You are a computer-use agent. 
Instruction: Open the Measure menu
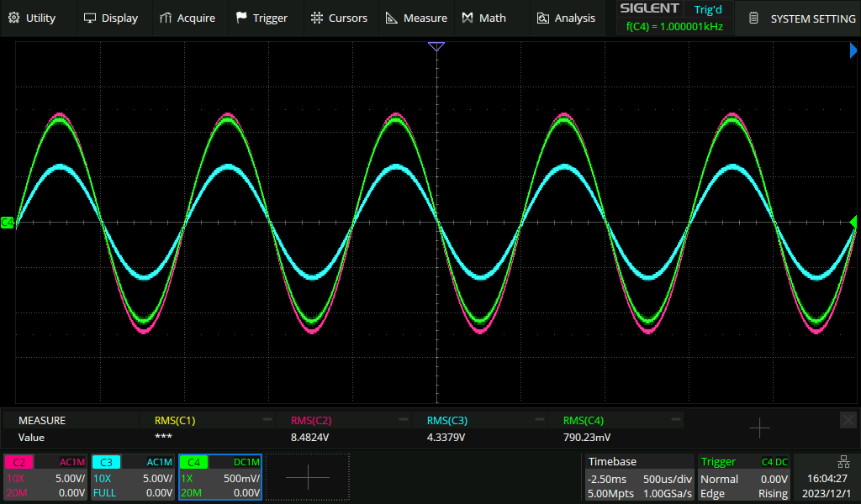point(416,18)
